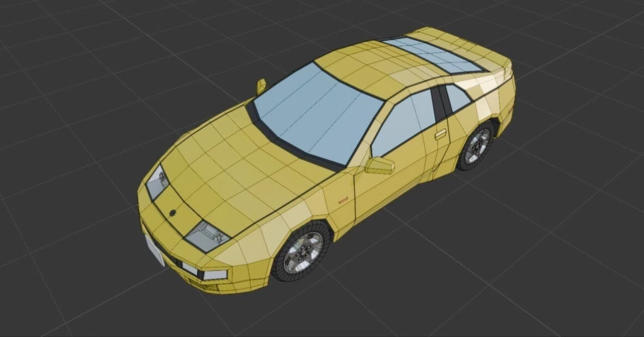The image size is (644, 337).
Task: Select the rear hatch glass behind the roof
Action: (432, 54)
